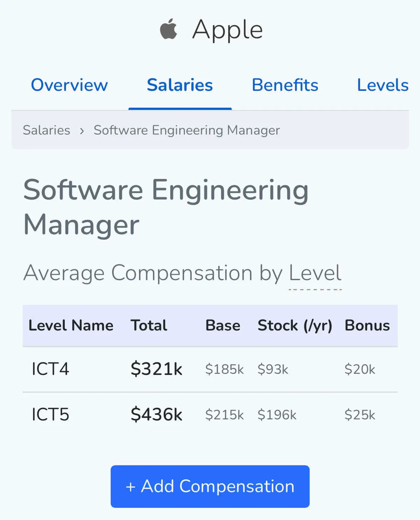Click the $321k total compensation value
The height and width of the screenshot is (520, 420).
point(156,369)
